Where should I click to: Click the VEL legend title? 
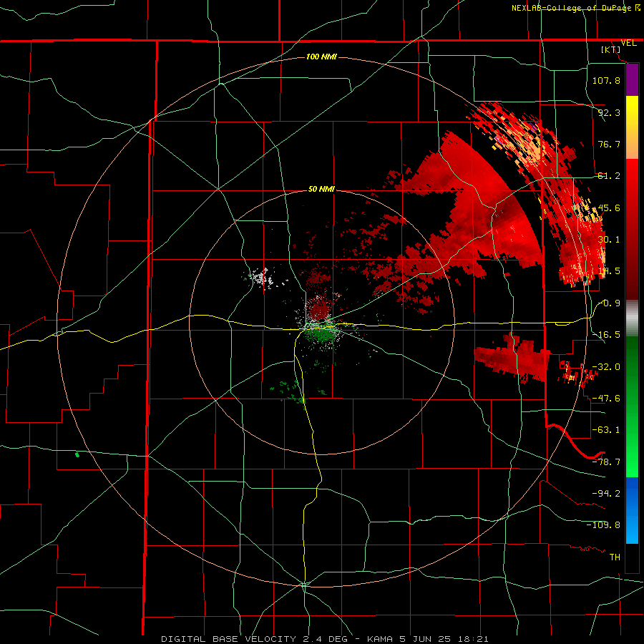click(x=628, y=43)
